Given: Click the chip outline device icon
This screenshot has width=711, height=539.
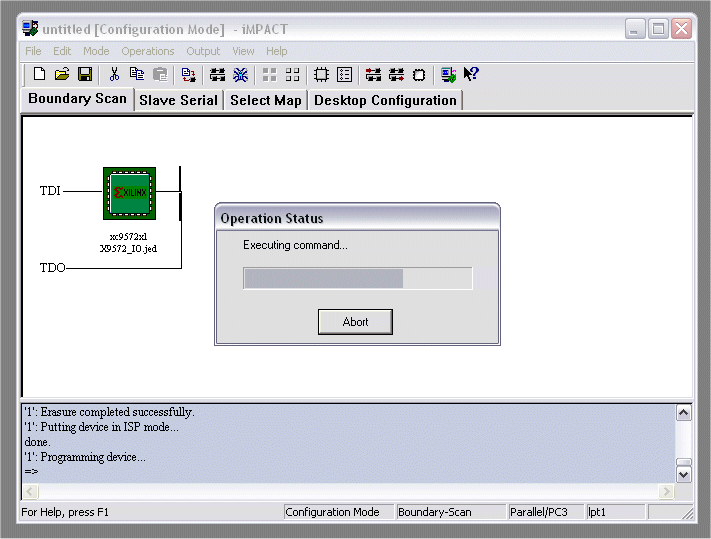Looking at the screenshot, I should 321,75.
